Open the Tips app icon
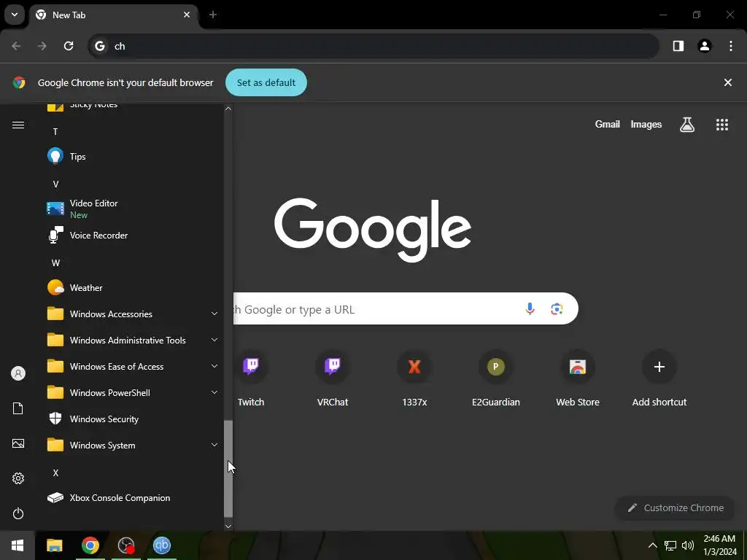 (55, 156)
